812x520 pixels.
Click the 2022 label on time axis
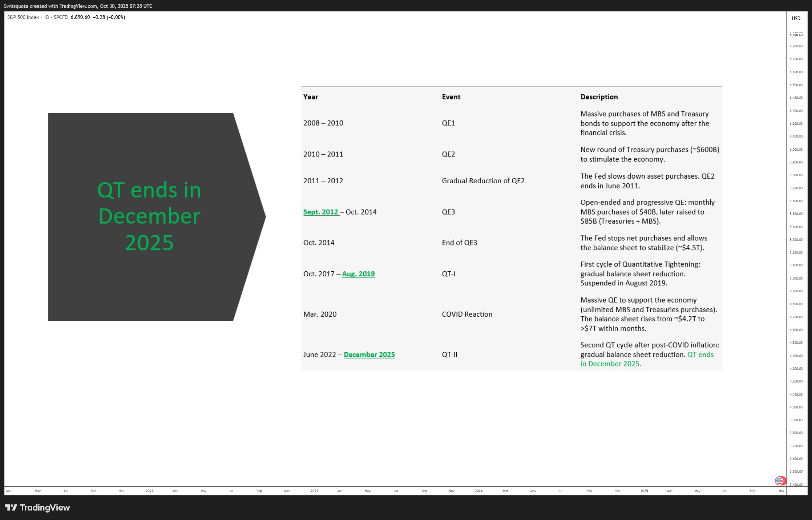coord(149,491)
